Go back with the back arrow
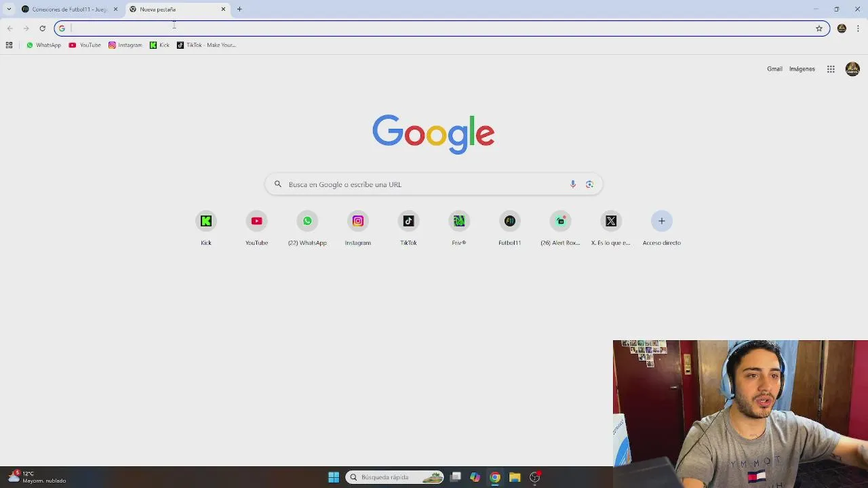This screenshot has width=868, height=488. [x=9, y=28]
